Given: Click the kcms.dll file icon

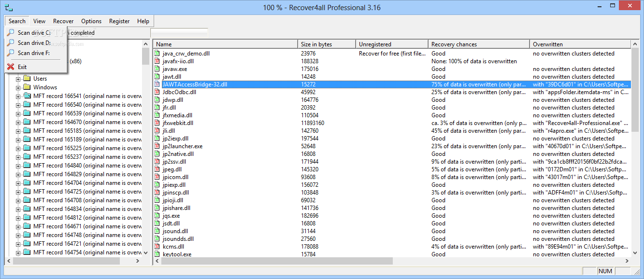Looking at the screenshot, I should 157,247.
